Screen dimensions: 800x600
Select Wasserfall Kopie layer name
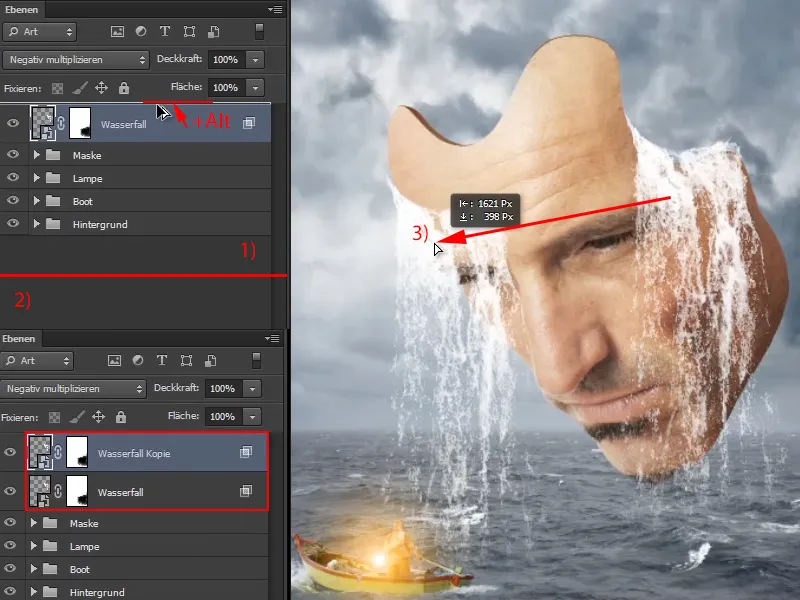tap(134, 453)
